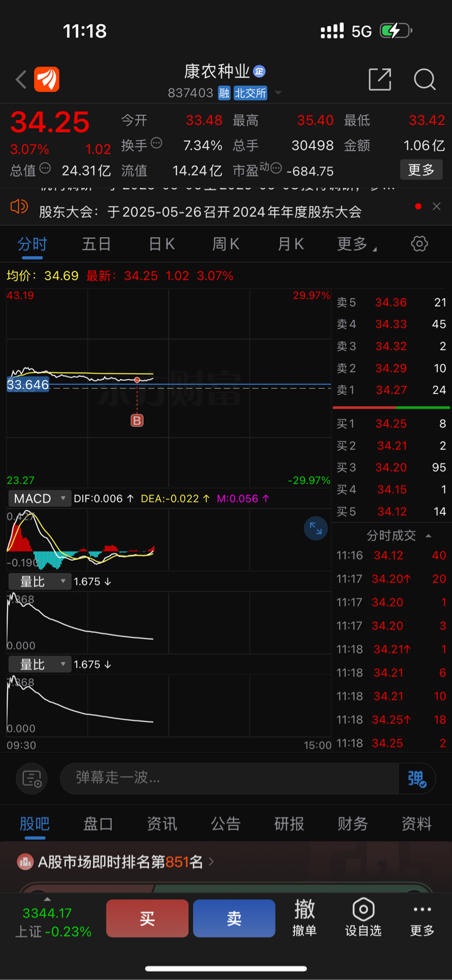Open the 盘口 tab
452x980 pixels.
(98, 823)
